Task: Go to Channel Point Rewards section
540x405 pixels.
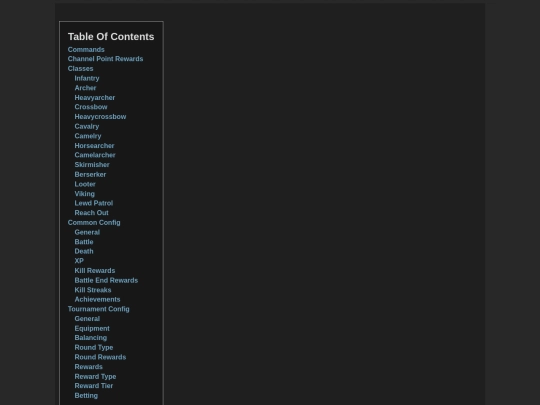Action: (105, 59)
